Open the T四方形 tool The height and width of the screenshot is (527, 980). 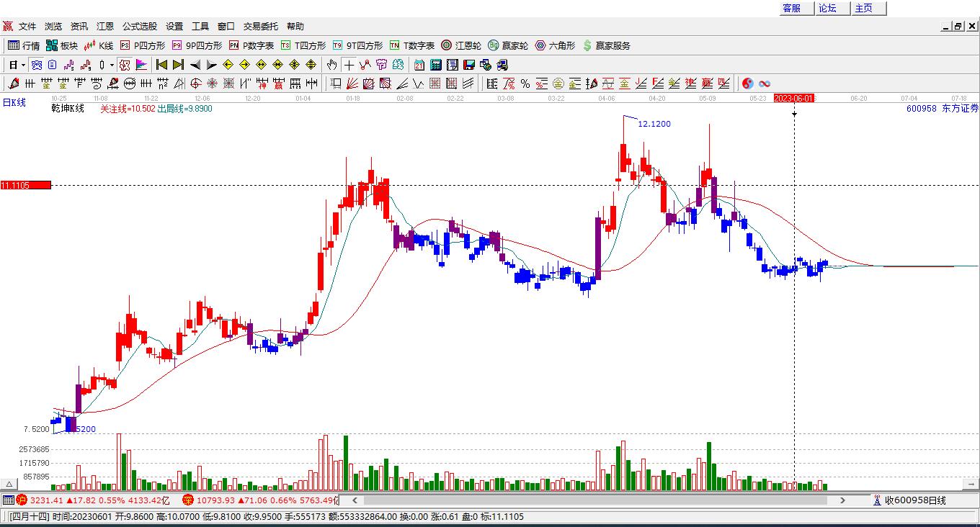(303, 45)
